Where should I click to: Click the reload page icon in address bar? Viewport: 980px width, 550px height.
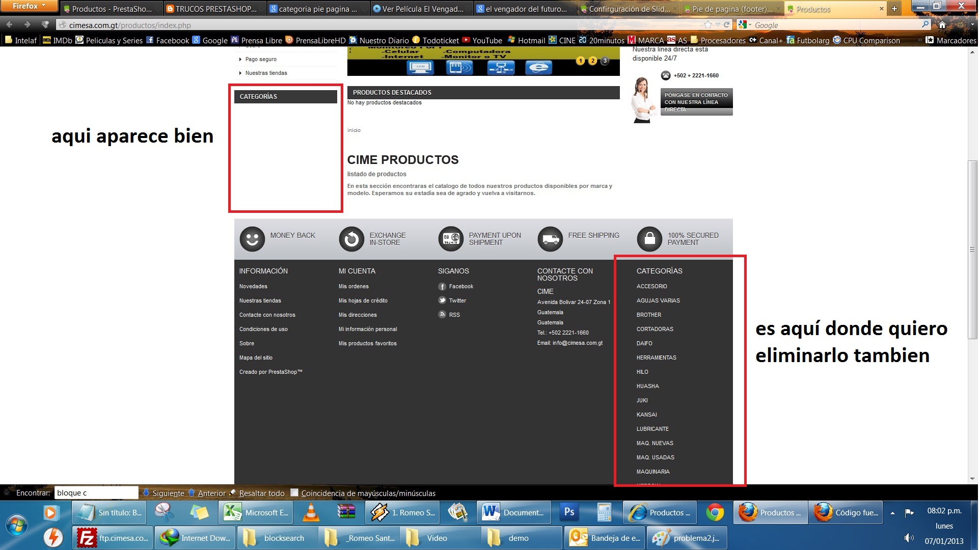pyautogui.click(x=727, y=25)
